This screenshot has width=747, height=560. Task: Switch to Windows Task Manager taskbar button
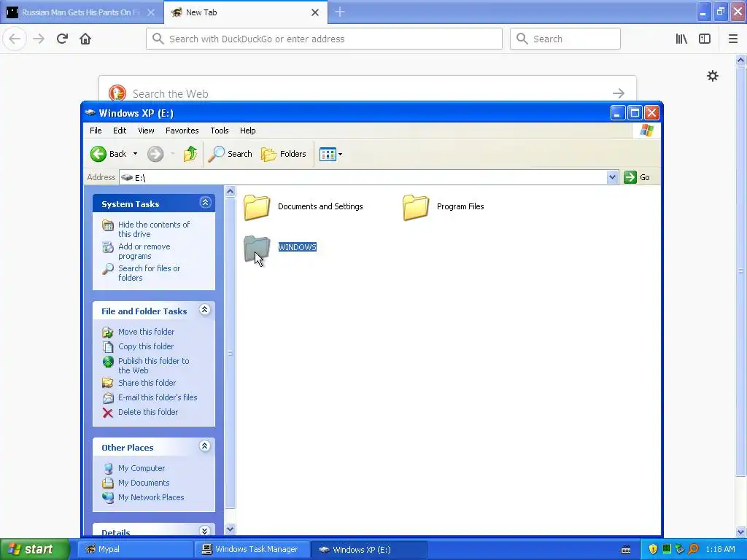click(x=252, y=549)
